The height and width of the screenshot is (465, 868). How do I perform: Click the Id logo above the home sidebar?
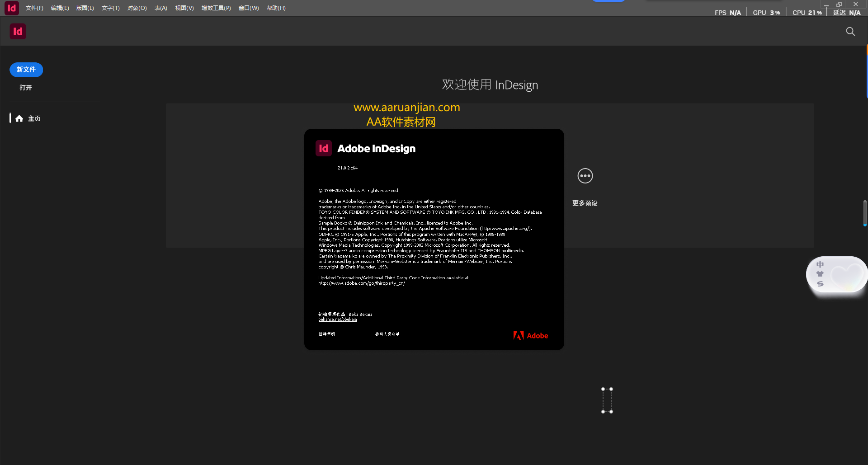coord(18,31)
